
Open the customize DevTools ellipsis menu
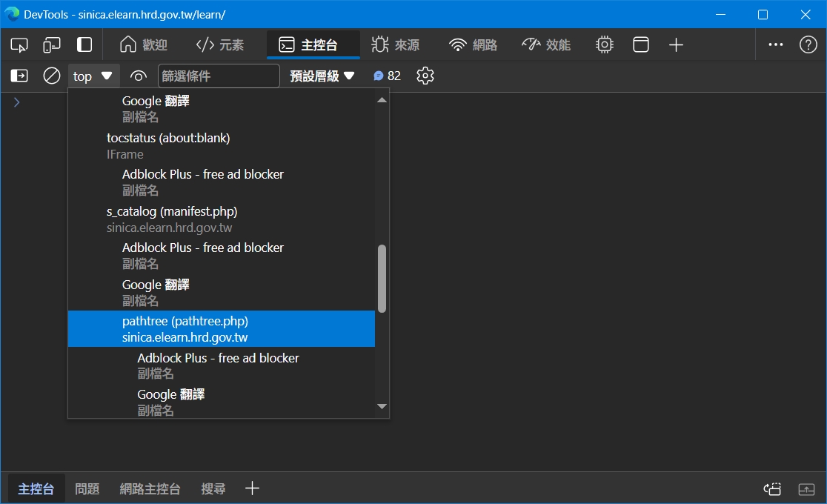pyautogui.click(x=776, y=45)
